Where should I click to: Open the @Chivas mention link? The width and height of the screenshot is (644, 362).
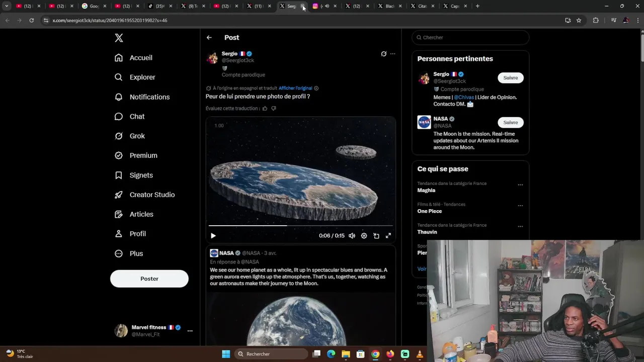pos(464,98)
